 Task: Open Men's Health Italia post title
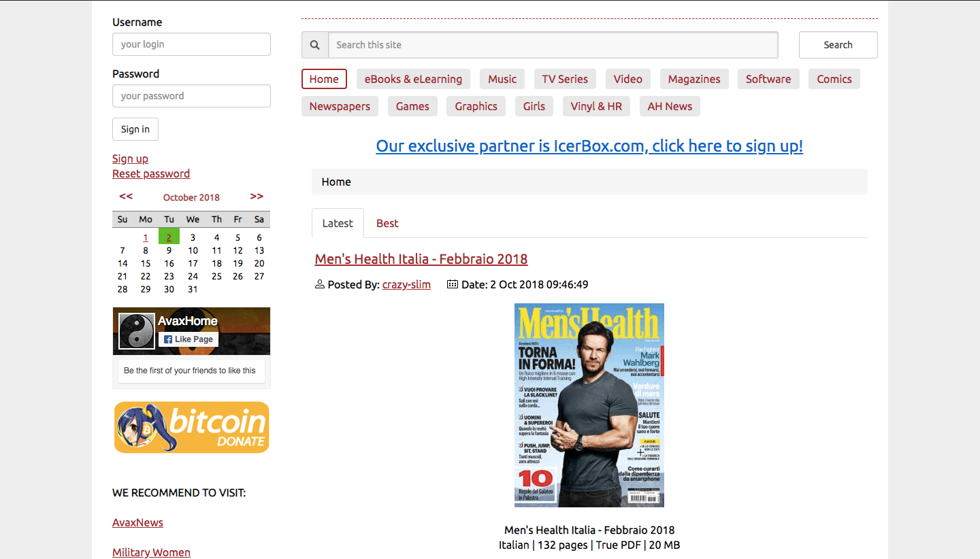[x=421, y=258]
